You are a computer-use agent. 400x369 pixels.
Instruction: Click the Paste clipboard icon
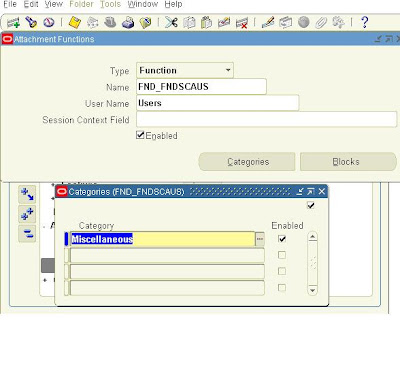point(206,23)
